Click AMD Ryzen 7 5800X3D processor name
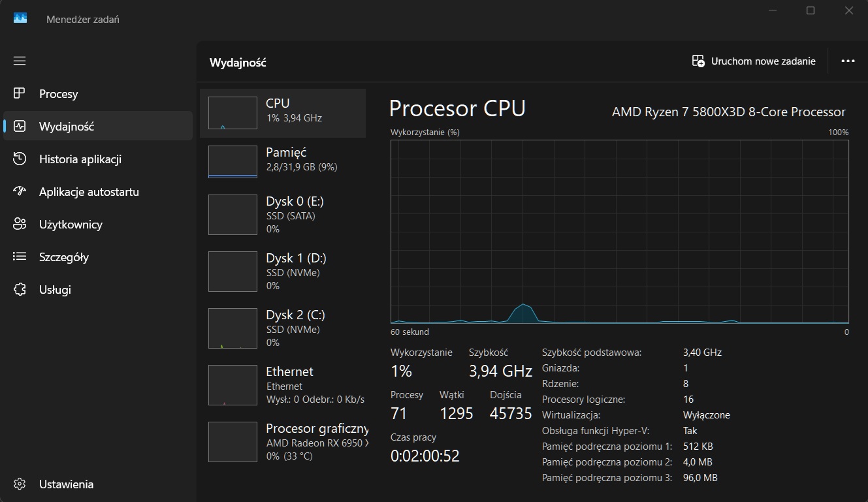Screen dimensions: 868x502 (x=729, y=112)
